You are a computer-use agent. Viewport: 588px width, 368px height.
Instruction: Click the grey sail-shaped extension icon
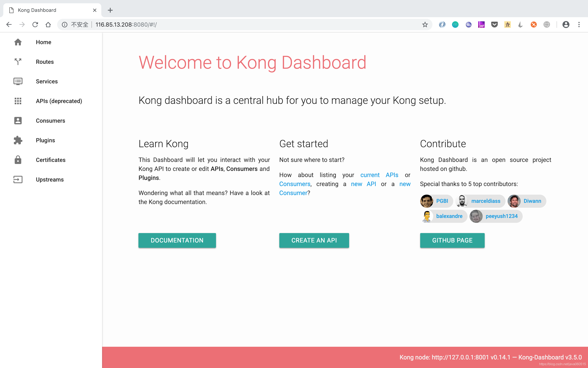(520, 25)
